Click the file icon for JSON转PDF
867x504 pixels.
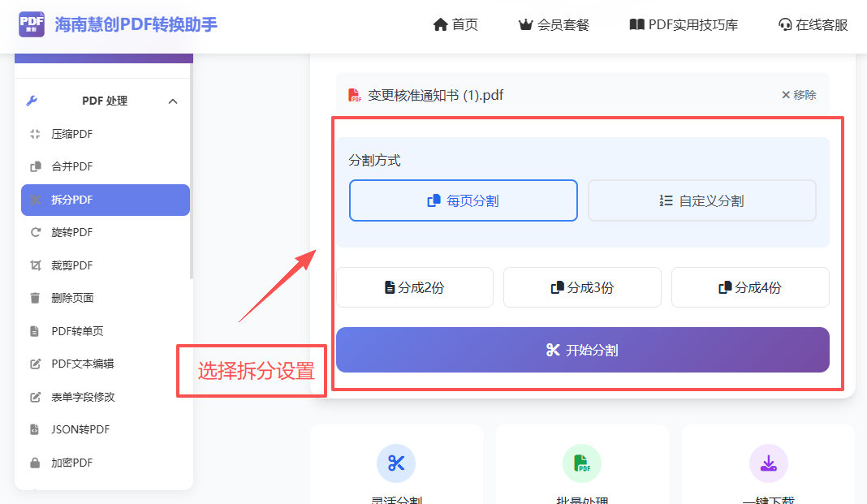pos(34,429)
